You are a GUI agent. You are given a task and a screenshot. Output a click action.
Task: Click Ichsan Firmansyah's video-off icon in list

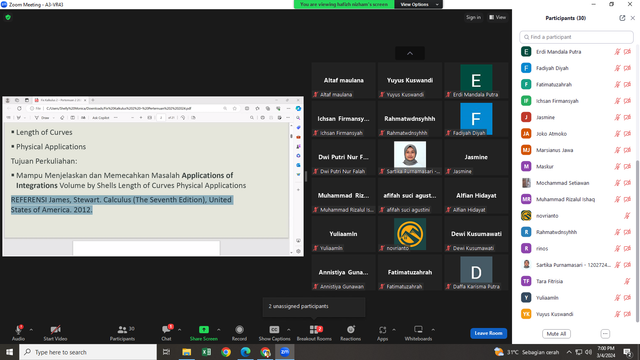(x=627, y=101)
